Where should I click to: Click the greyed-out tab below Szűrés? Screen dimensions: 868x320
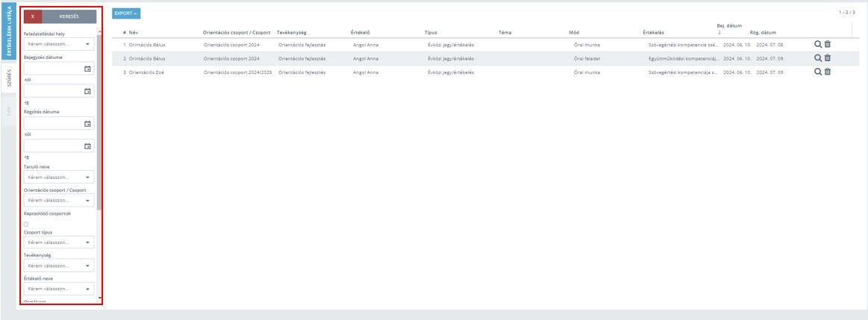[x=8, y=111]
